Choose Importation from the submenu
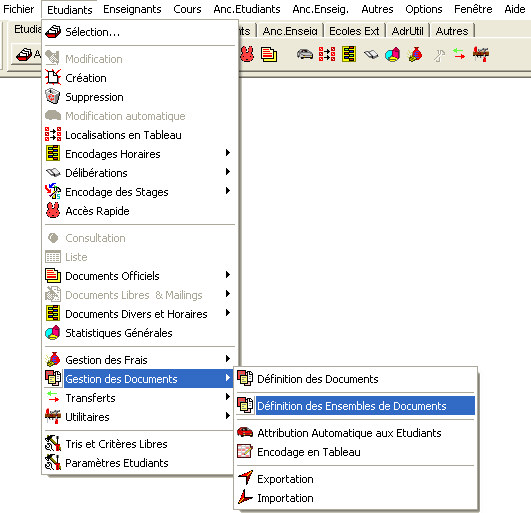Screen dimensions: 531x513 point(356,497)
